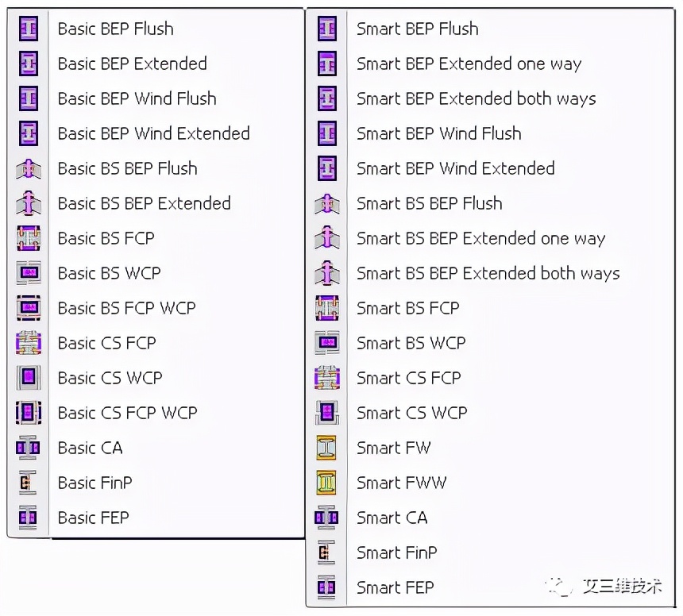This screenshot has height=616, width=683.
Task: Select the Basic BS FCP connection icon
Action: click(28, 238)
